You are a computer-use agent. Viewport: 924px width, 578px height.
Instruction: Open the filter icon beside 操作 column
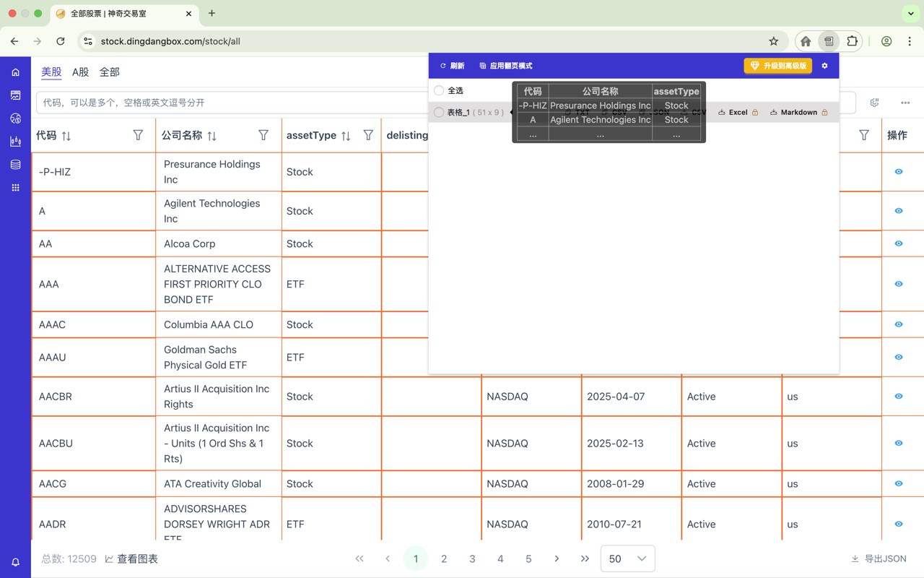[864, 135]
